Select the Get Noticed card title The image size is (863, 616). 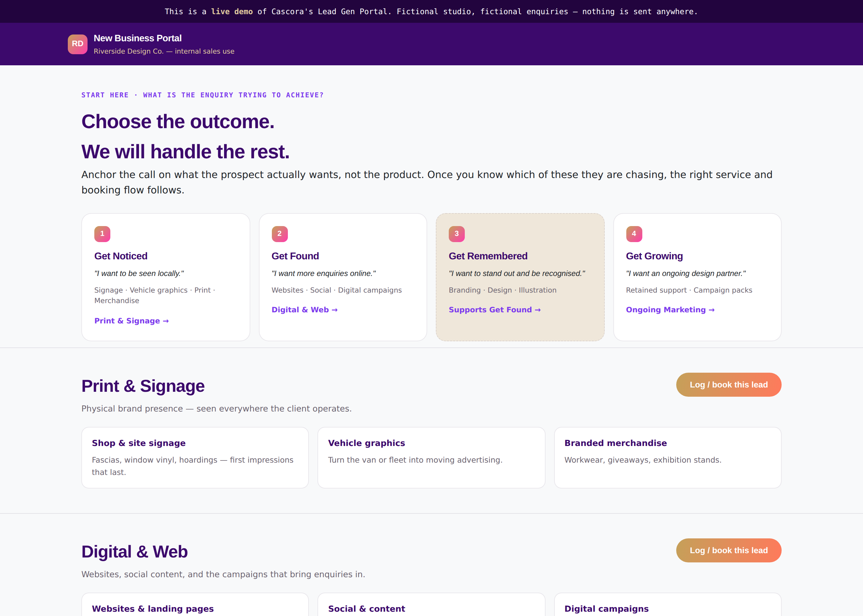(121, 256)
